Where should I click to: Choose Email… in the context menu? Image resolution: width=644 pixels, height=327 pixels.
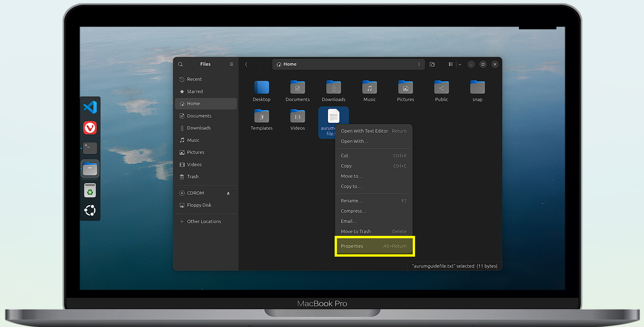point(373,221)
